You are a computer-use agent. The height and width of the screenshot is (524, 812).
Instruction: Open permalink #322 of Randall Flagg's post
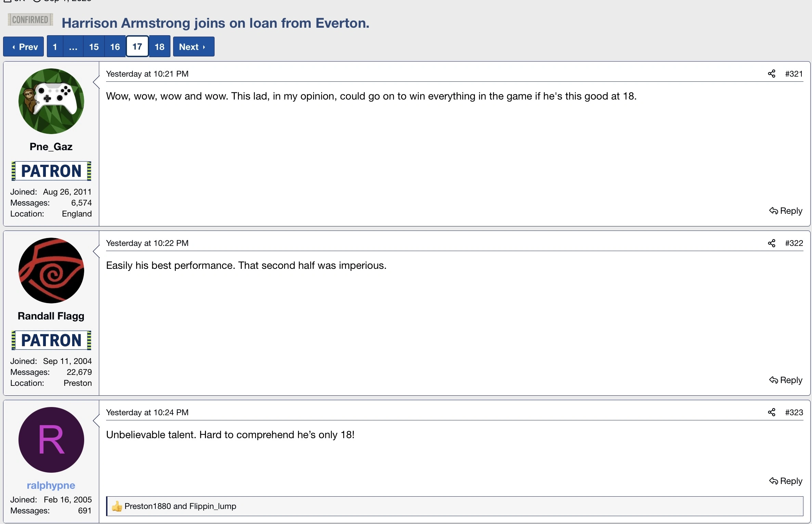click(794, 243)
